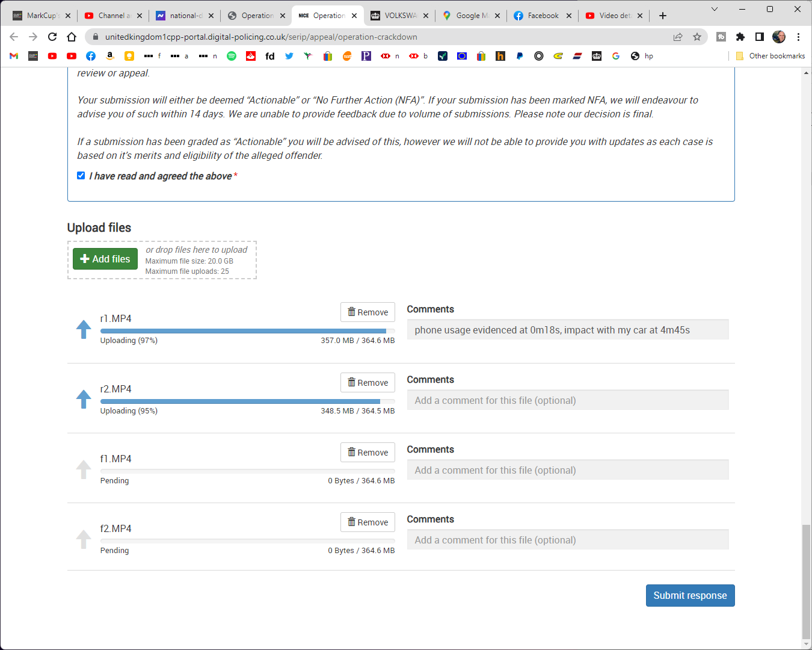Open the Gmail bookmark
Viewport: 812px width, 650px height.
click(14, 56)
